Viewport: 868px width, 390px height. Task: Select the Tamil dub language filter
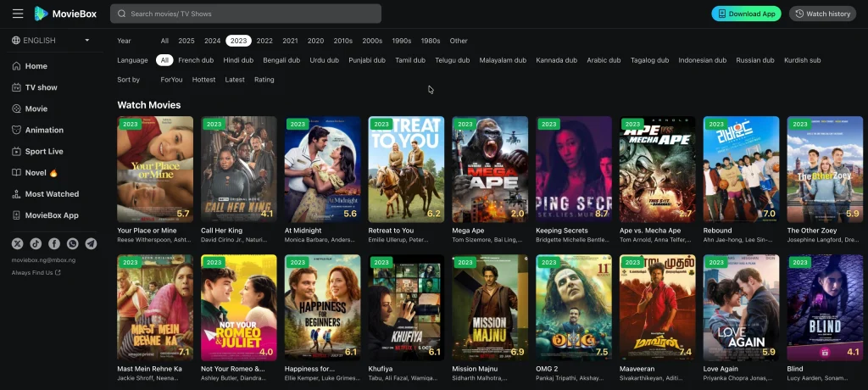tap(410, 60)
